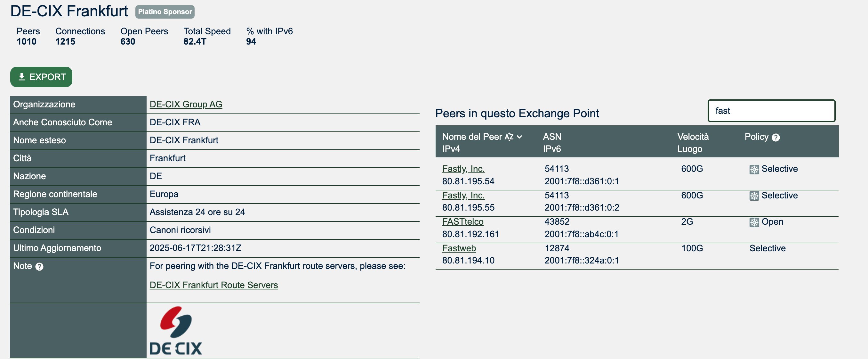This screenshot has height=359, width=868.
Task: Click the ASN column header
Action: coord(552,137)
